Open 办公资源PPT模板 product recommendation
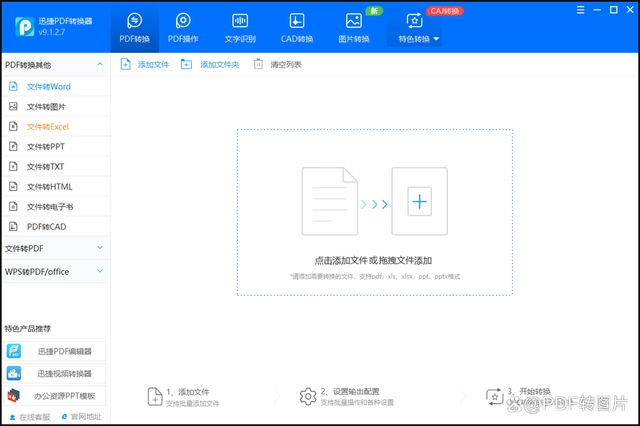This screenshot has height=426, width=640. click(56, 396)
